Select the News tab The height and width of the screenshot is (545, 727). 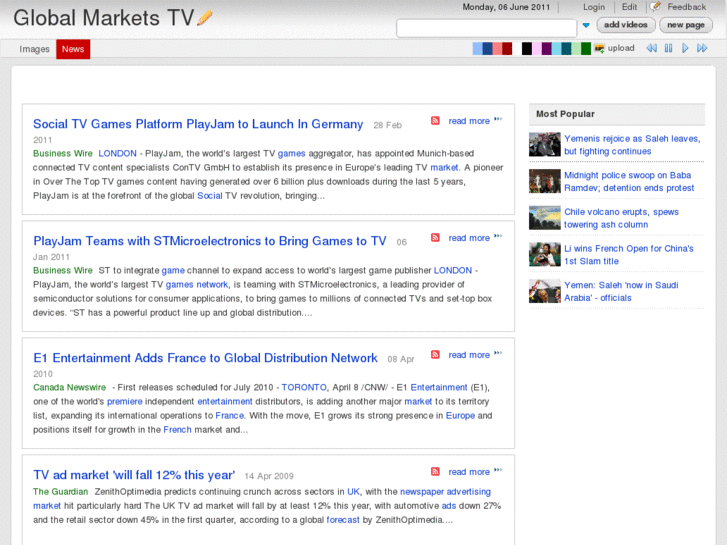click(x=73, y=49)
